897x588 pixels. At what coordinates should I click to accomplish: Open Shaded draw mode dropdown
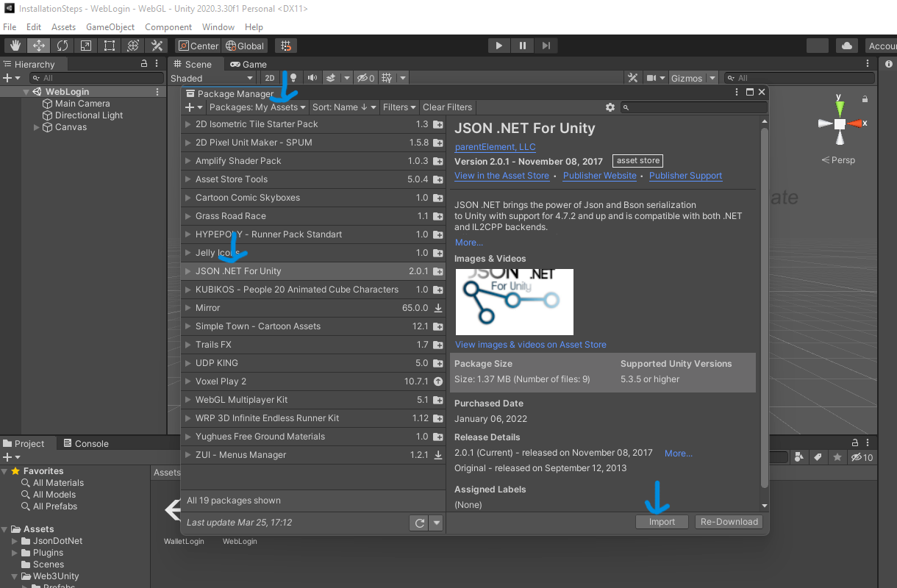[x=212, y=78]
